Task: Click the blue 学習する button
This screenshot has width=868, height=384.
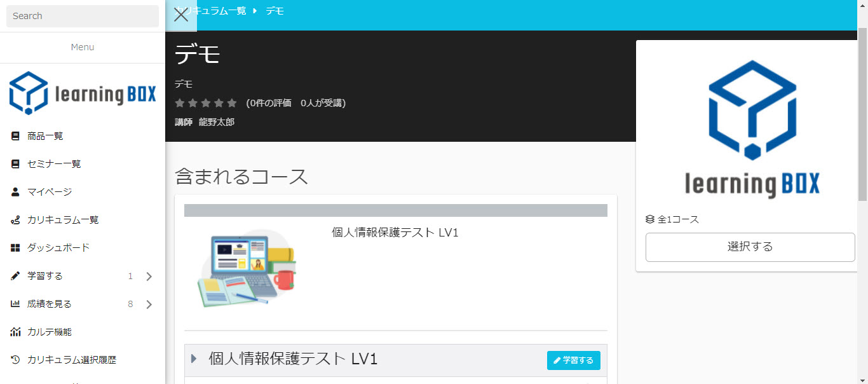Action: coord(573,360)
